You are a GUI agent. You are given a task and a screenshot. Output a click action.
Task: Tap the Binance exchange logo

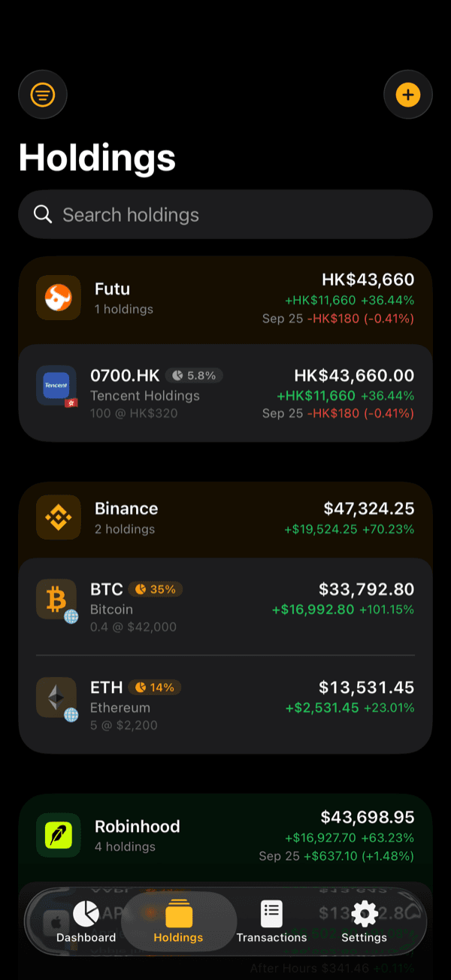pyautogui.click(x=59, y=517)
